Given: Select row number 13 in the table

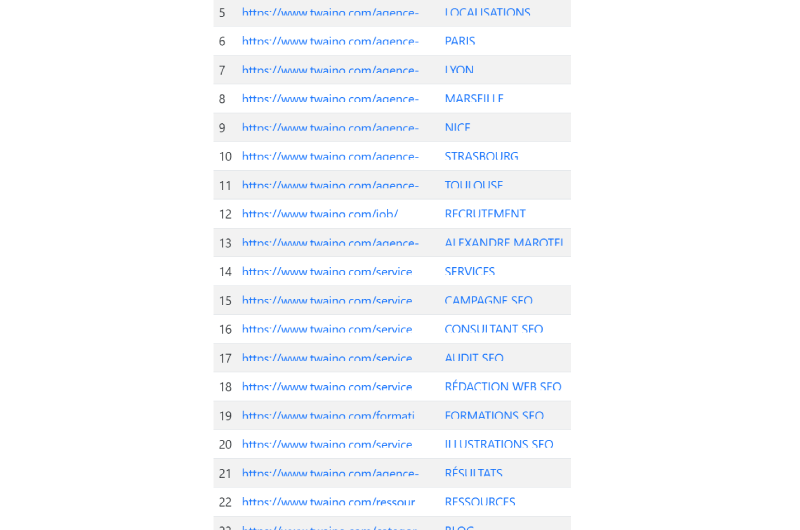Looking at the screenshot, I should point(226,243).
